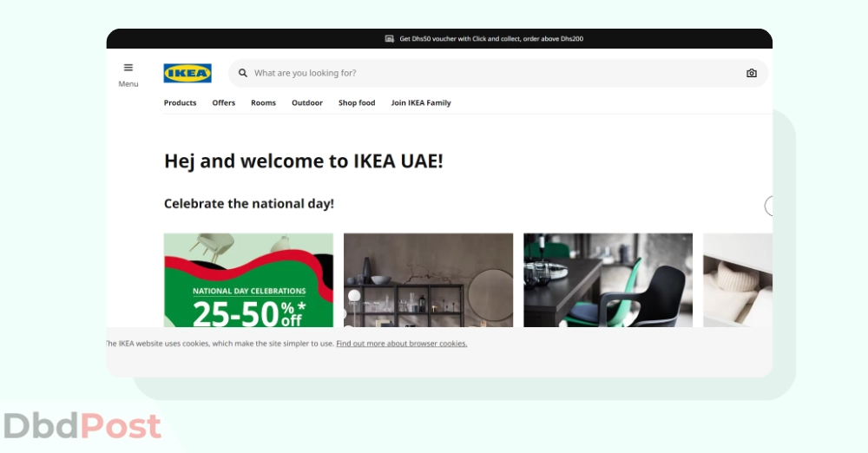Open the National Day Celebrations 25-50% off card
868x453 pixels.
pyautogui.click(x=248, y=280)
